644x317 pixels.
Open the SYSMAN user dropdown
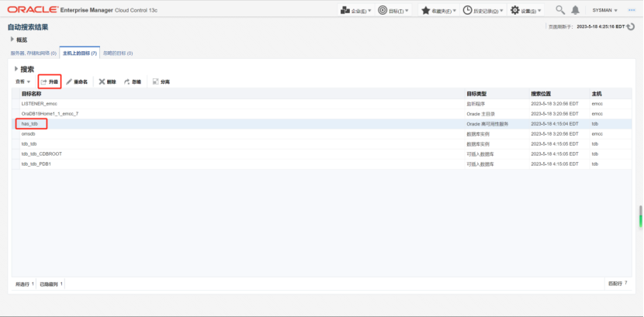point(604,10)
